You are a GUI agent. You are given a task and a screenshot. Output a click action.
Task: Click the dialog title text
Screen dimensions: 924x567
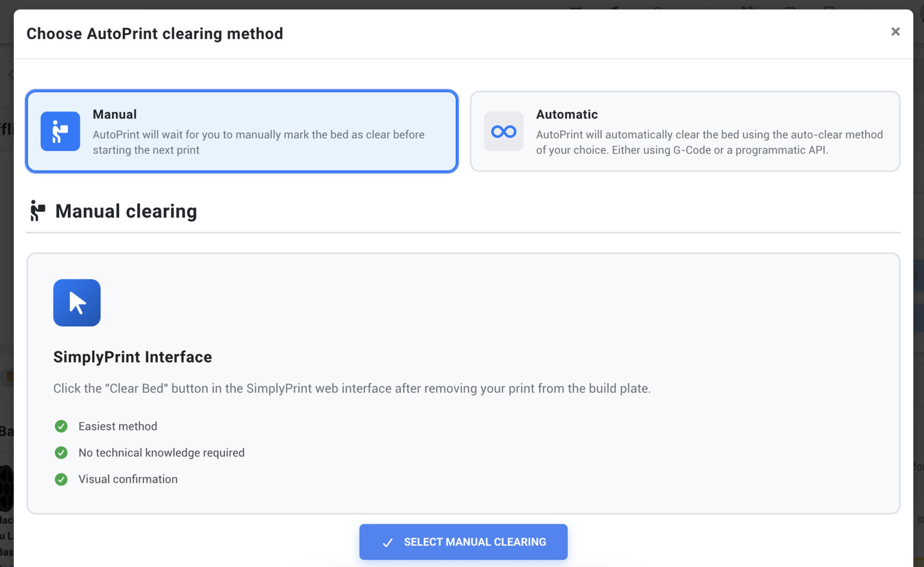(x=154, y=34)
